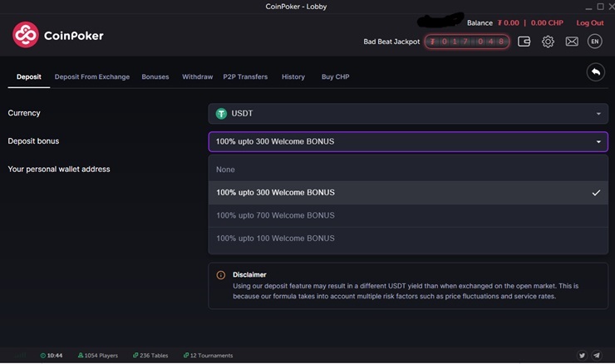Change language with the EN icon
Viewport: 615px width, 364px height.
[x=594, y=42]
